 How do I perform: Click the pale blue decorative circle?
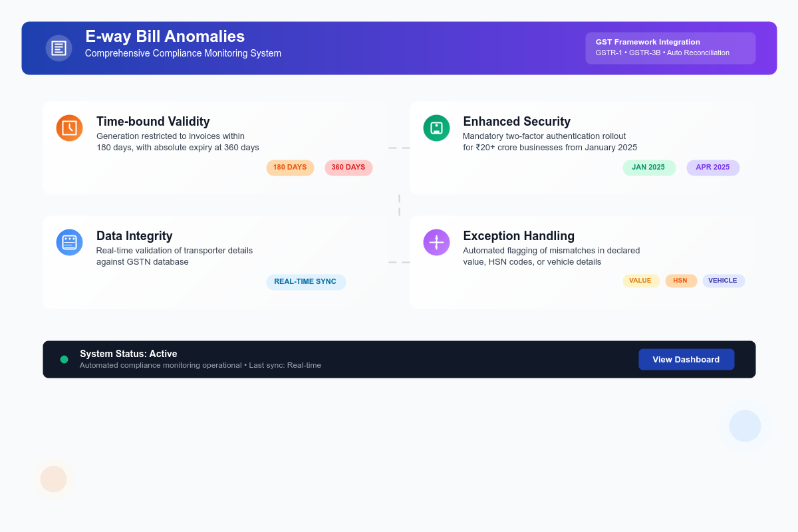745,426
